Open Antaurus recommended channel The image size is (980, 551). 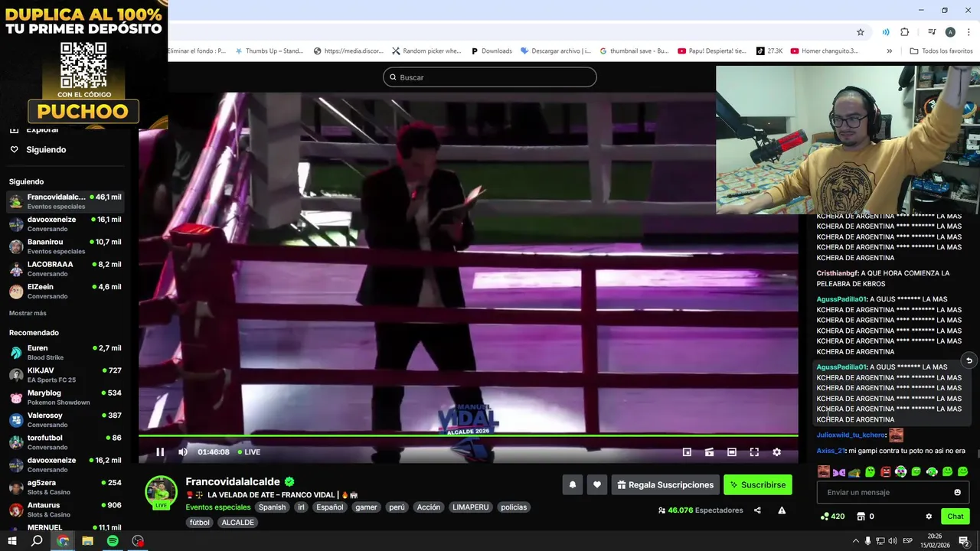(66, 510)
